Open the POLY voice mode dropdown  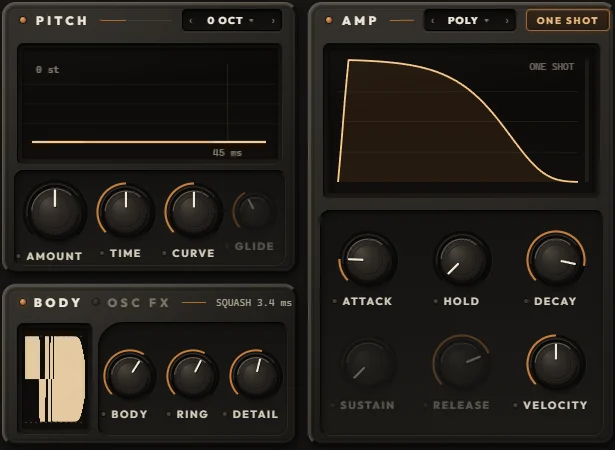pyautogui.click(x=468, y=20)
